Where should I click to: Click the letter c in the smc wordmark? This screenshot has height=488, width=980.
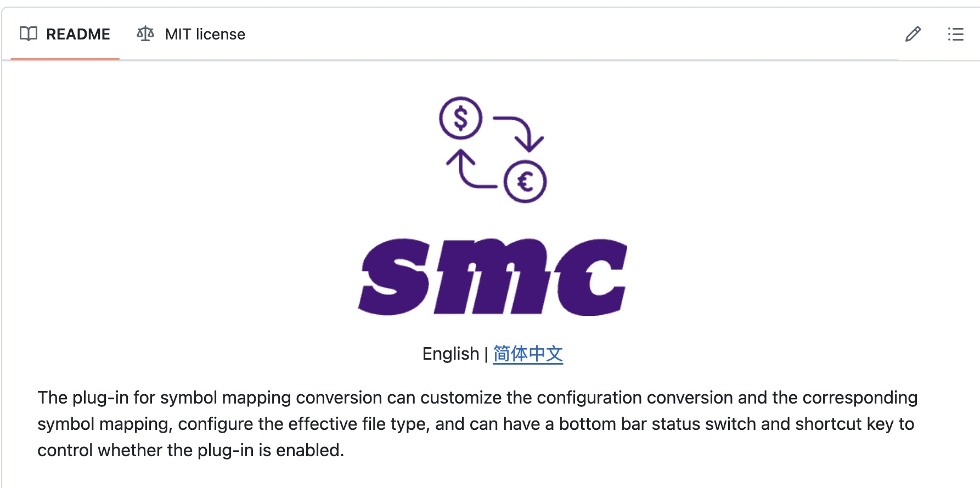(592, 277)
